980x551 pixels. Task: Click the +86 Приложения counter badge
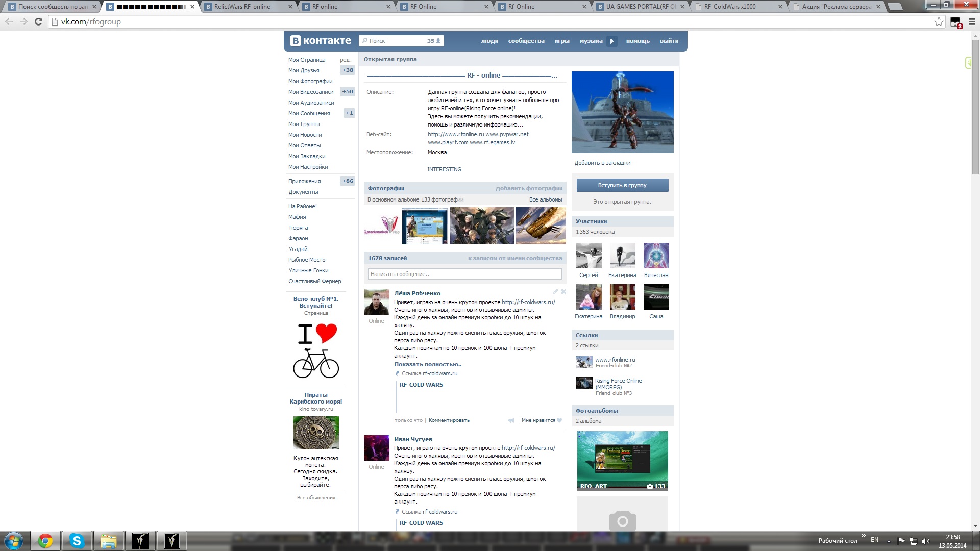(x=348, y=181)
